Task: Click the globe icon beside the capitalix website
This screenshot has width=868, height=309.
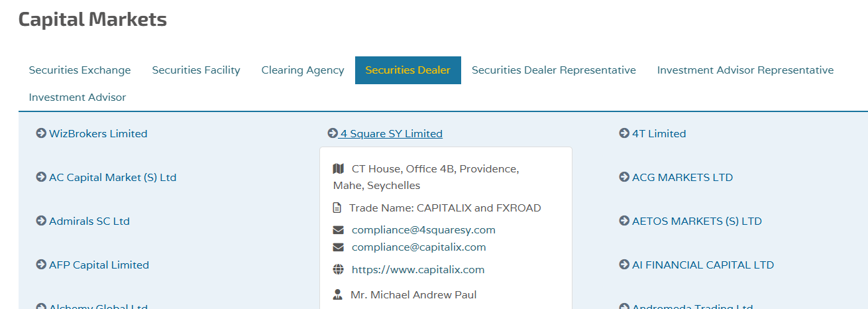Action: [339, 270]
